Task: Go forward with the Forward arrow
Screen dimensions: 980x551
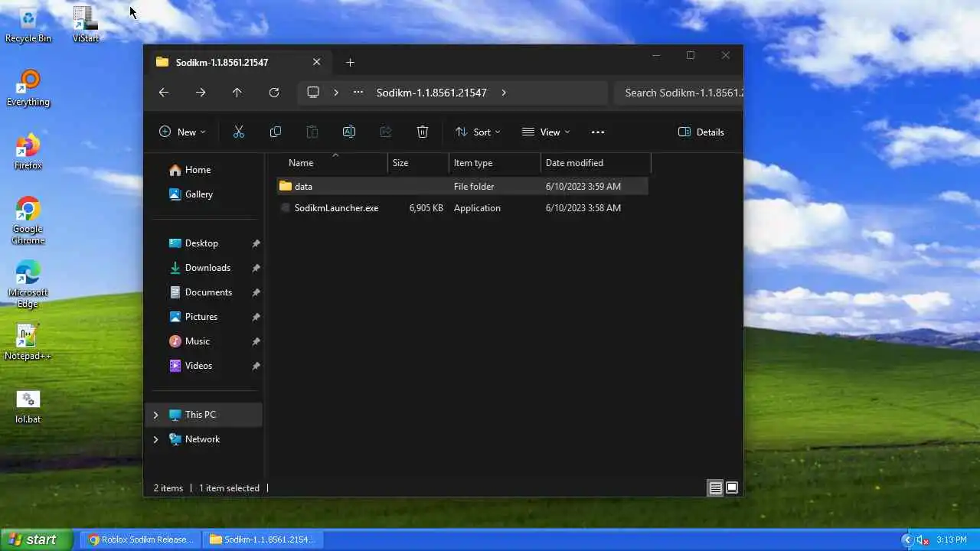Action: pyautogui.click(x=201, y=93)
